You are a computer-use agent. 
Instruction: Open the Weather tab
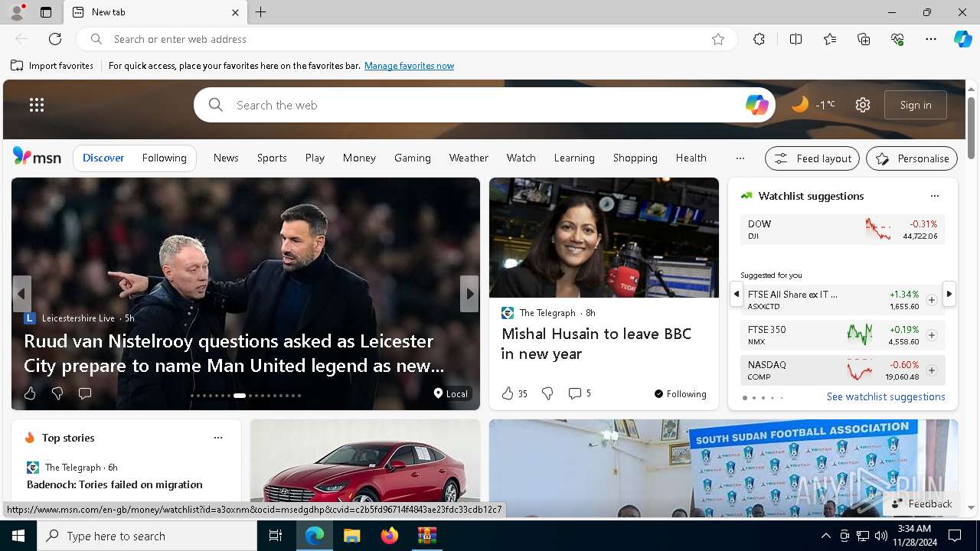click(469, 158)
